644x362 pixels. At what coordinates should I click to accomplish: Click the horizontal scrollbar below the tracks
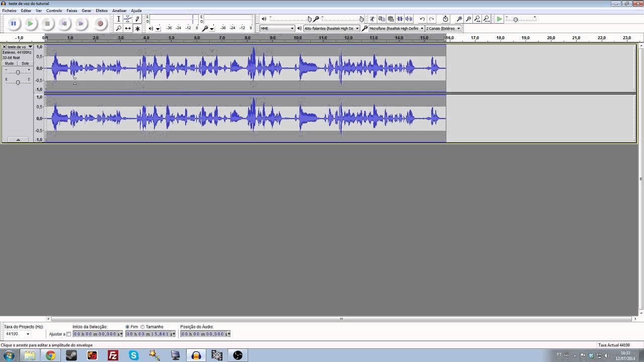pos(341,319)
